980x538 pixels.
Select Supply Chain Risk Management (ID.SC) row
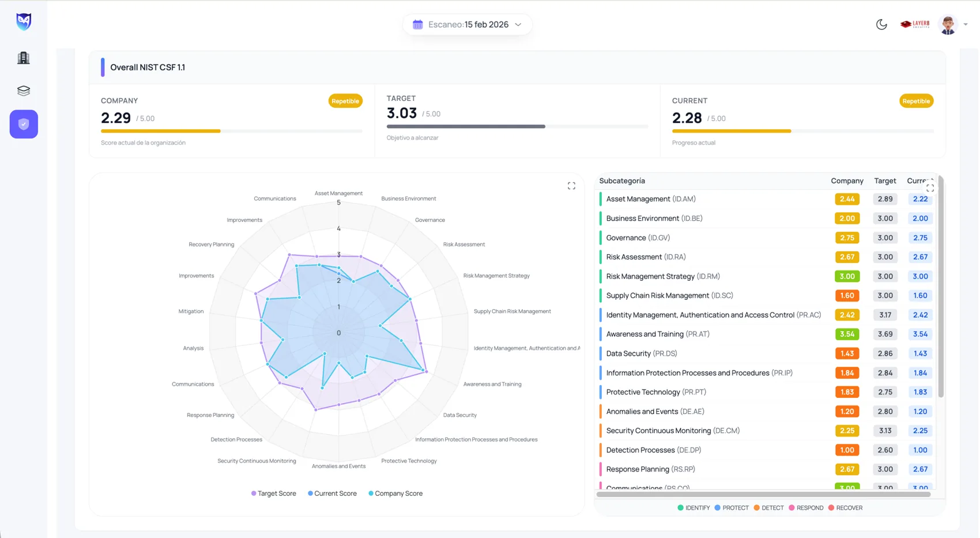(x=766, y=296)
